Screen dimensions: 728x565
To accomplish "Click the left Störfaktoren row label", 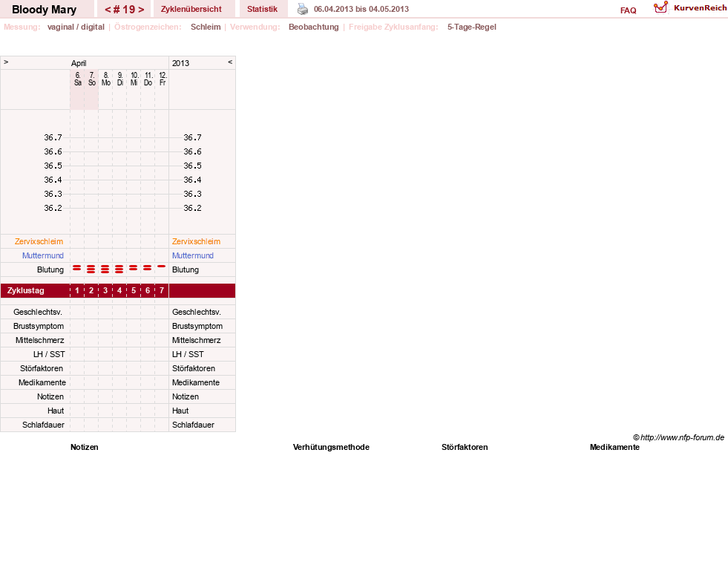I will point(42,368).
